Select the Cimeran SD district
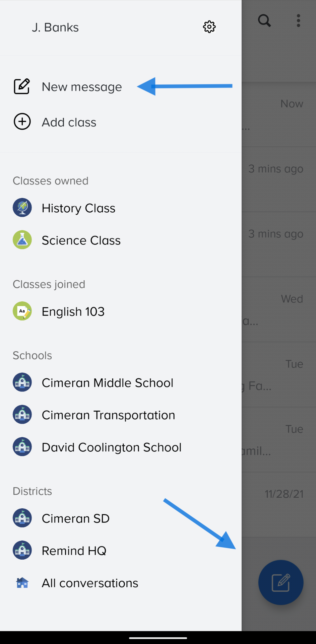 tap(75, 518)
